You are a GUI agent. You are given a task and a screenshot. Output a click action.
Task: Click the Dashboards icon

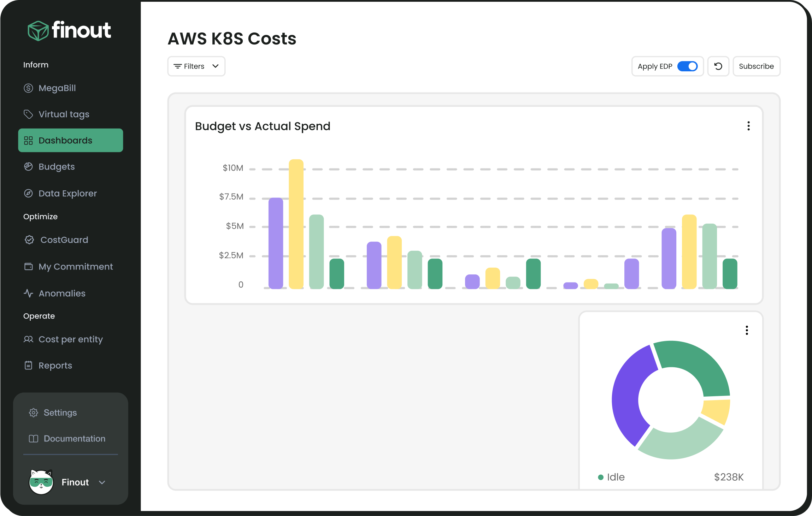point(28,140)
